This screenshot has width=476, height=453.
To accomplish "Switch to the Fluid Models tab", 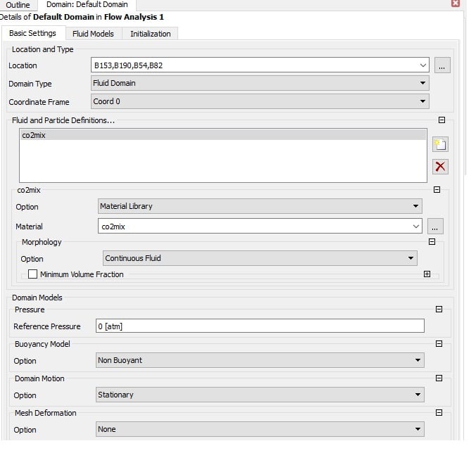I will 93,34.
